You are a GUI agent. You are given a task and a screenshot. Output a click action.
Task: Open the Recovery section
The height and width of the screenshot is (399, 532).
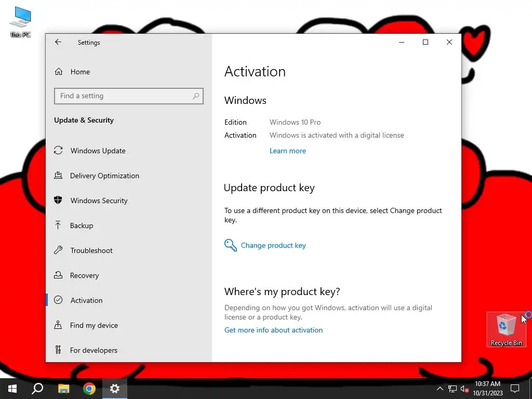[129, 275]
